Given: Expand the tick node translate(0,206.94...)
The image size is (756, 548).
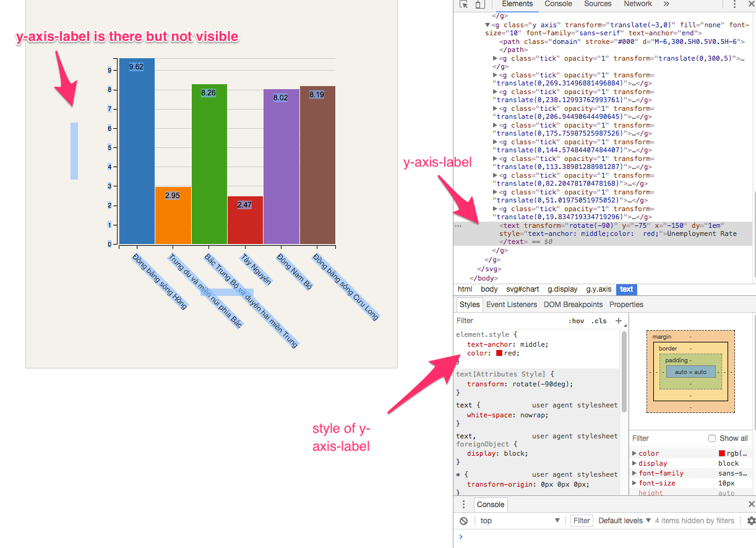Looking at the screenshot, I should click(496, 108).
